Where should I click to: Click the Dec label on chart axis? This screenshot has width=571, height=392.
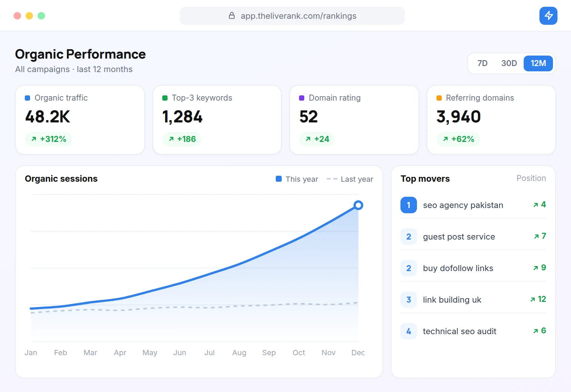point(358,353)
